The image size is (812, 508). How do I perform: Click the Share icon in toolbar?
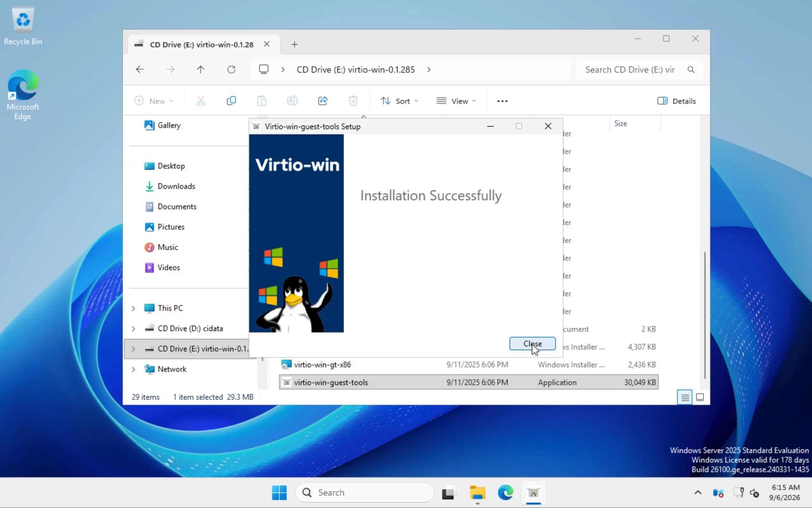(323, 101)
